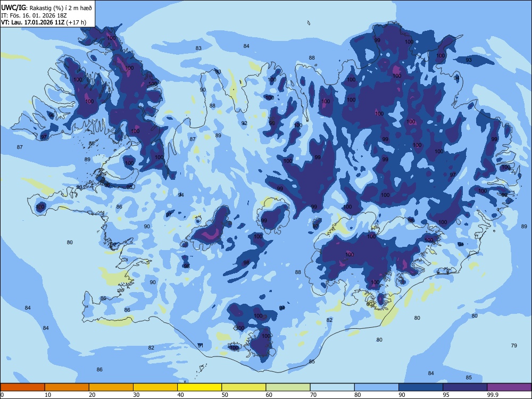Click the '60' legend scale label

click(x=269, y=395)
